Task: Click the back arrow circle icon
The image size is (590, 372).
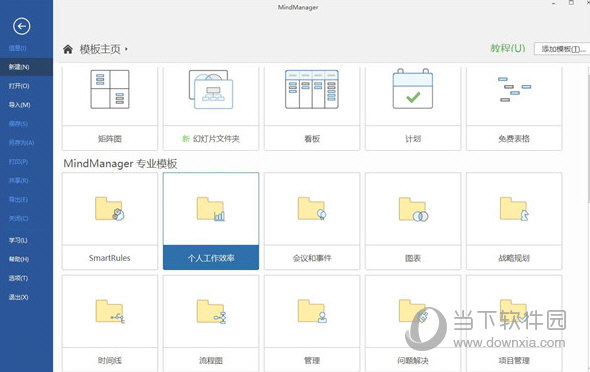Action: pos(21,26)
